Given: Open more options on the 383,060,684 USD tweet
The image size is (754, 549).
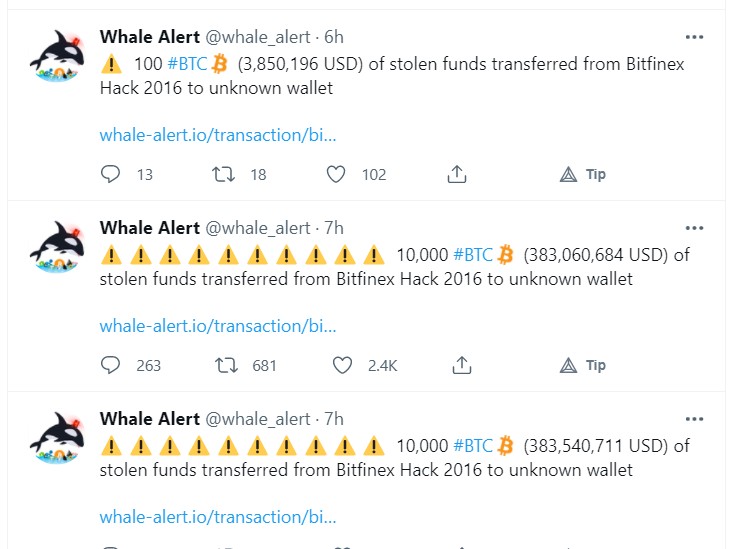Looking at the screenshot, I should click(694, 227).
